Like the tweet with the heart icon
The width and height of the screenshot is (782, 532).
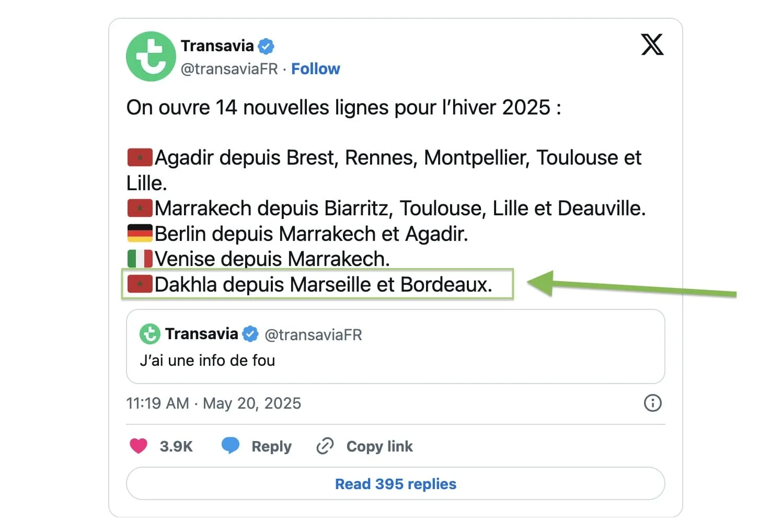point(139,446)
